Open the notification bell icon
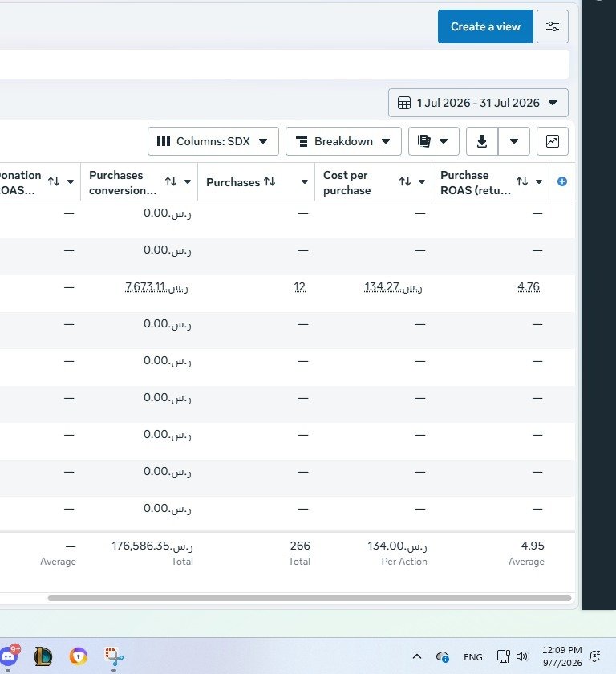Viewport: 616px width, 674px height. tap(595, 656)
